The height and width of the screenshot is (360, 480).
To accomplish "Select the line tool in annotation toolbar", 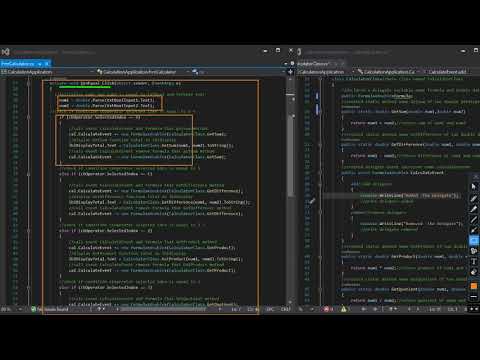I will 474,220.
